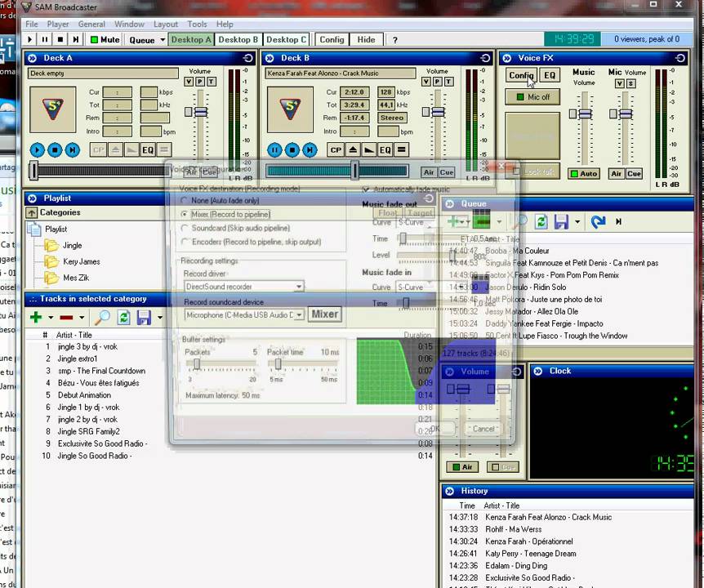The height and width of the screenshot is (588, 704).
Task: Click Queue refresh icon
Action: [x=541, y=222]
